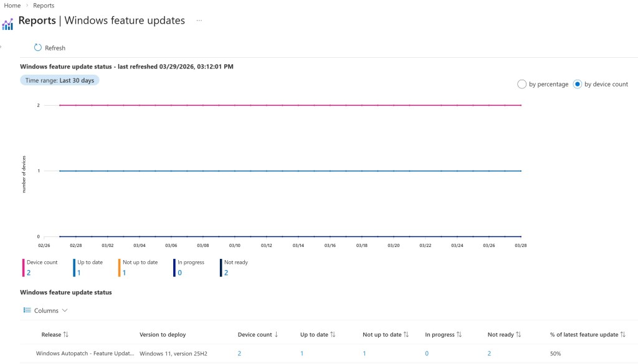The height and width of the screenshot is (364, 638).
Task: Open the Time range Last 30 days filter
Action: pos(59,80)
